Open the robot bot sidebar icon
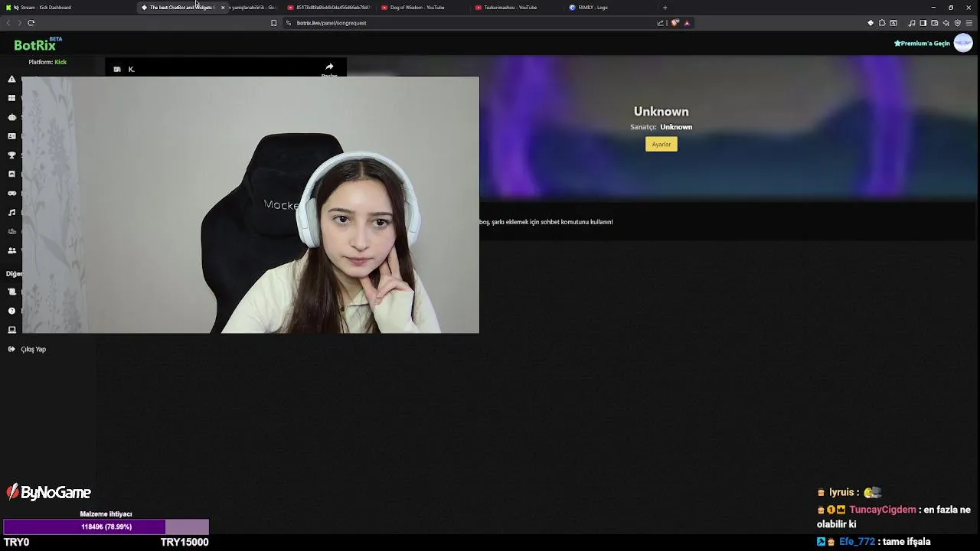The width and height of the screenshot is (980, 551). pos(11,117)
